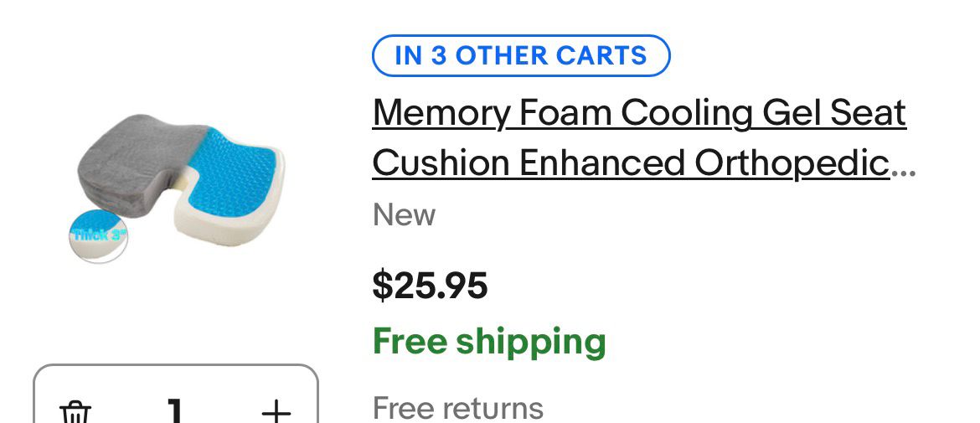The height and width of the screenshot is (423, 980).
Task: Click the $25.95 price
Action: pyautogui.click(x=430, y=286)
